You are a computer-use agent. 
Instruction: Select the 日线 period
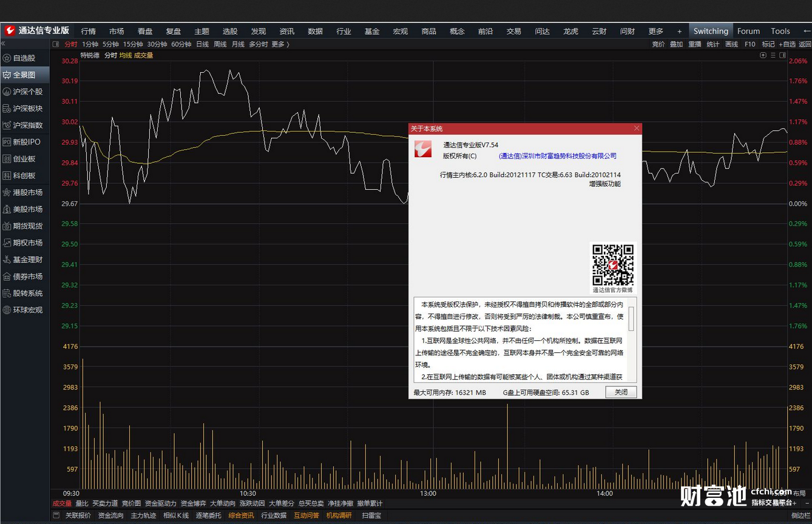[x=202, y=44]
